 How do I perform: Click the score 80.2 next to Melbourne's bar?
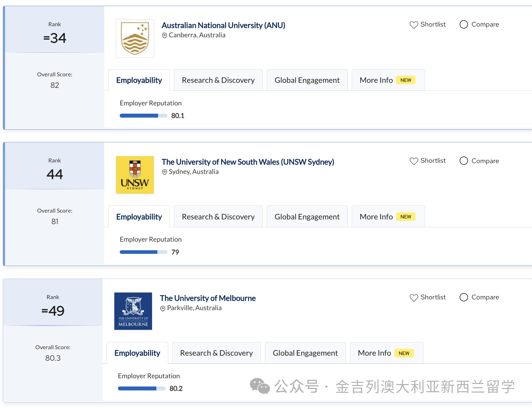176,389
